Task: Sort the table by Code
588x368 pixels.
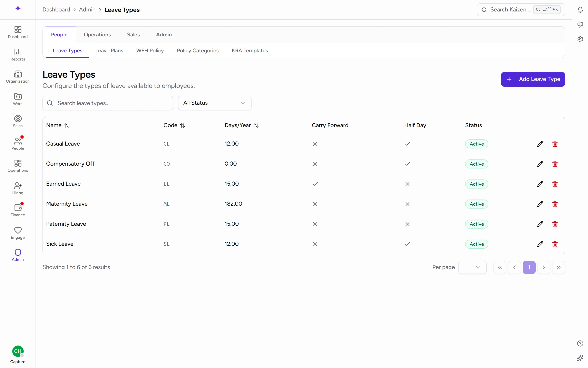Action: pos(174,125)
